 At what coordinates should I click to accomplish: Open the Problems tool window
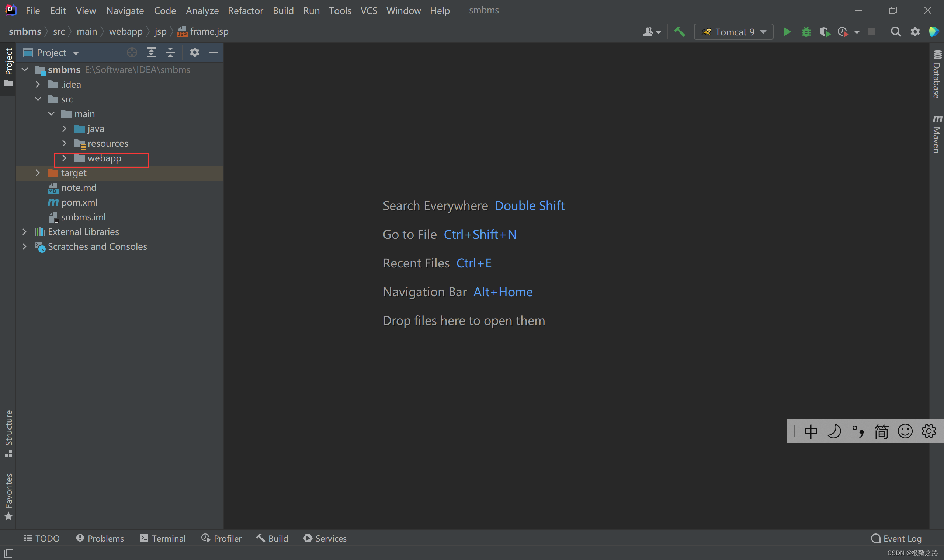pos(100,539)
